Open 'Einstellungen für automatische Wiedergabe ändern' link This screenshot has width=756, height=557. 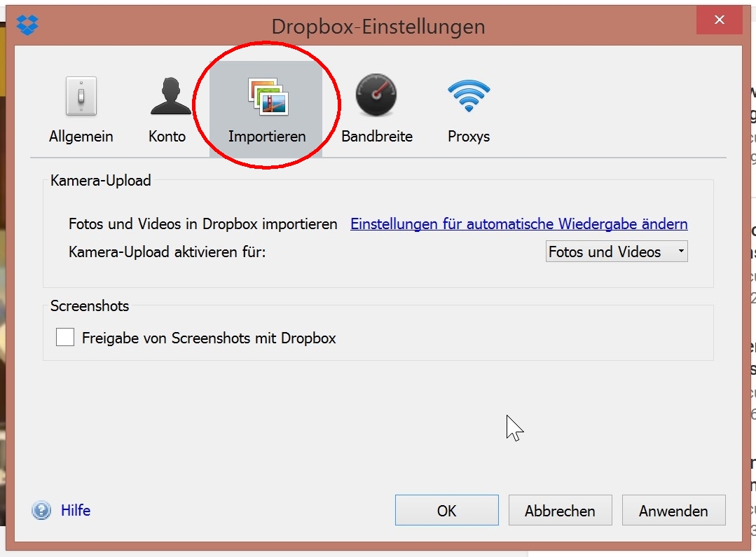pyautogui.click(x=518, y=224)
